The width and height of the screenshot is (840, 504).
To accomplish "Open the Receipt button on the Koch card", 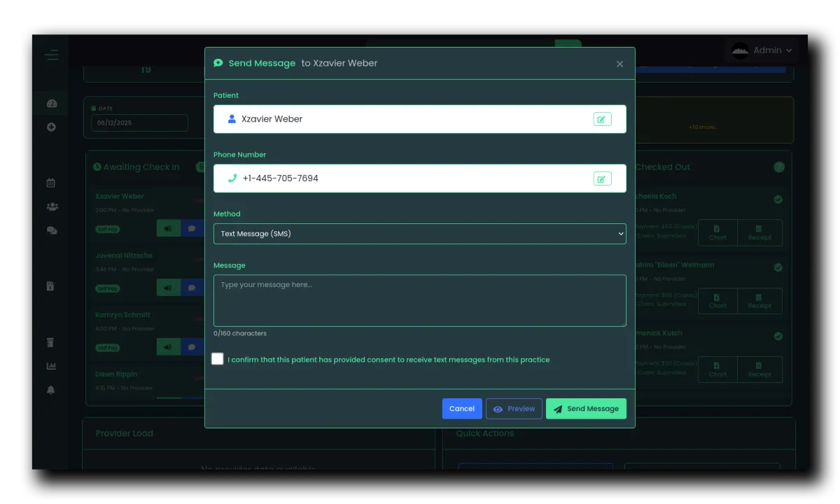I will coord(759,233).
